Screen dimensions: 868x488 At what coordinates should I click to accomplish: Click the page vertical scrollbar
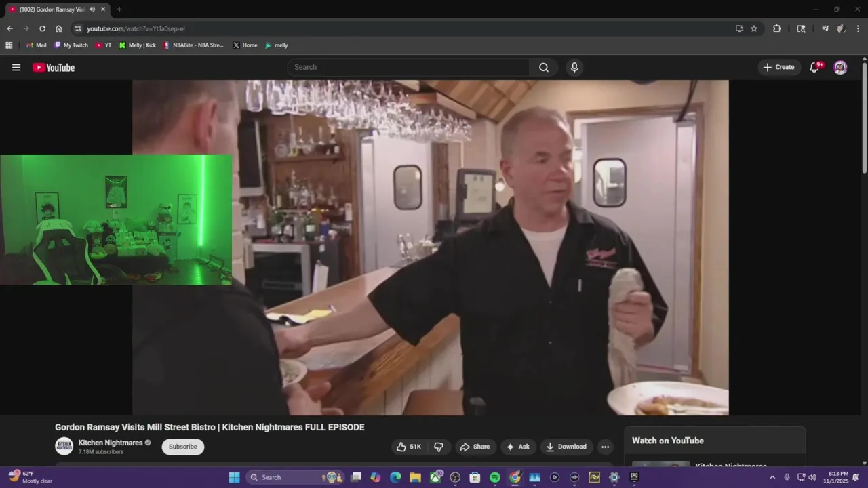click(864, 119)
